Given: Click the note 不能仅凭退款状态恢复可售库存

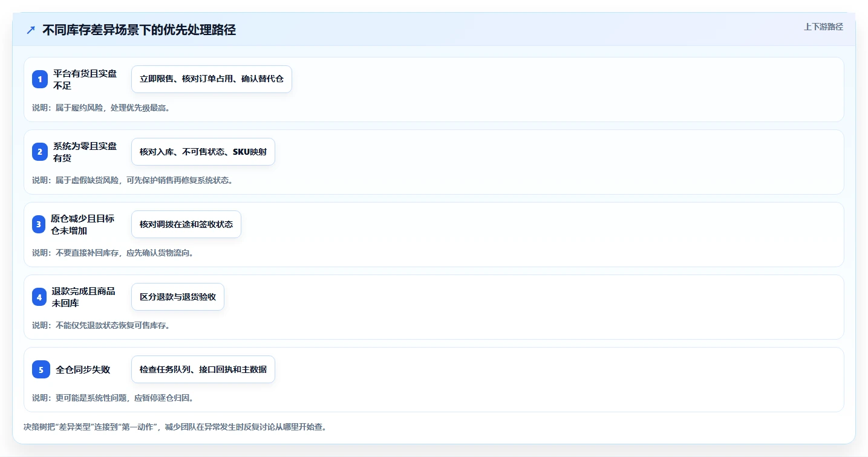Looking at the screenshot, I should (x=103, y=325).
